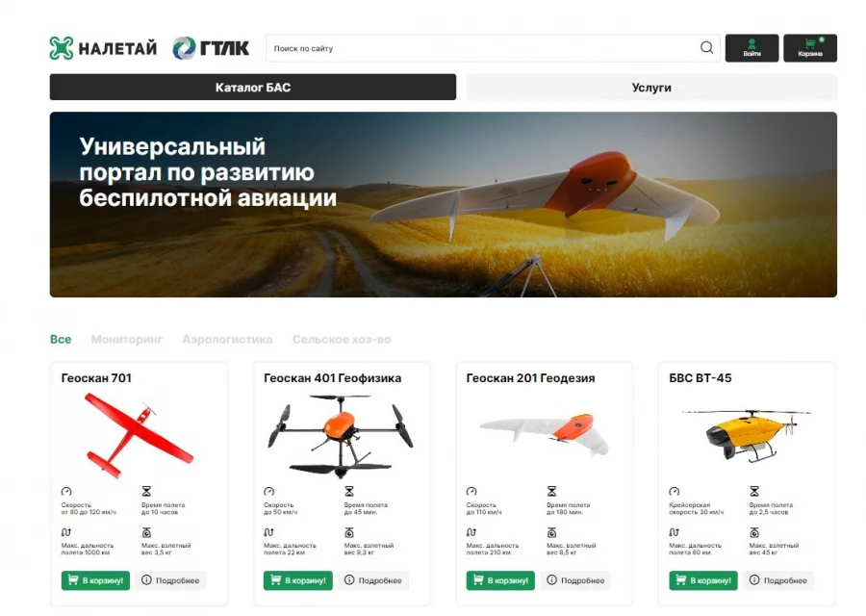The height and width of the screenshot is (616, 866).
Task: Click the Налетай drone logo
Action: [103, 48]
